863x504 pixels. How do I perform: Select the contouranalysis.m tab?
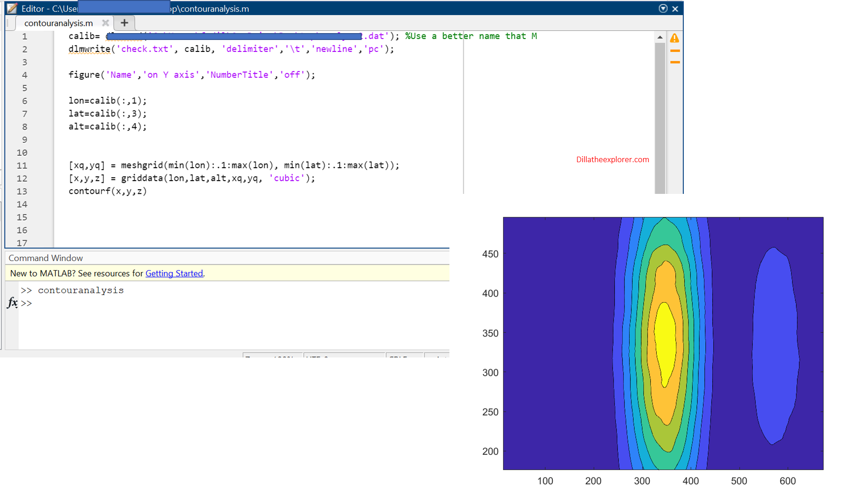(x=58, y=23)
